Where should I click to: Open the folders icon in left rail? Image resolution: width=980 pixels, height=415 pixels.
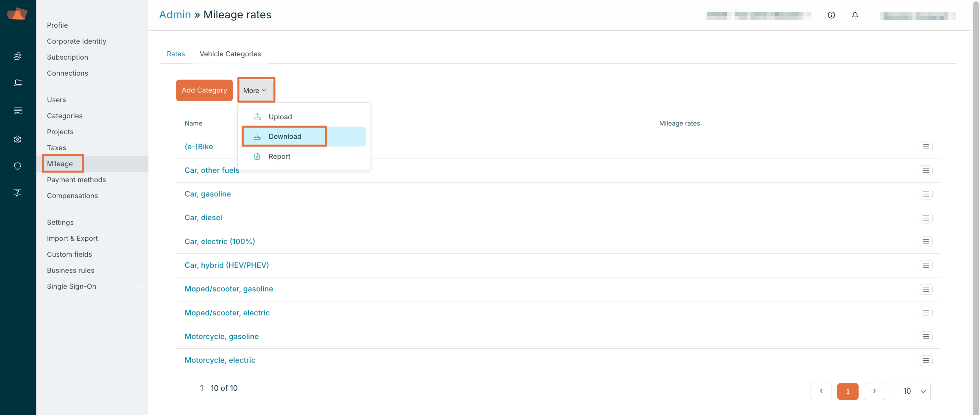pos(17,83)
